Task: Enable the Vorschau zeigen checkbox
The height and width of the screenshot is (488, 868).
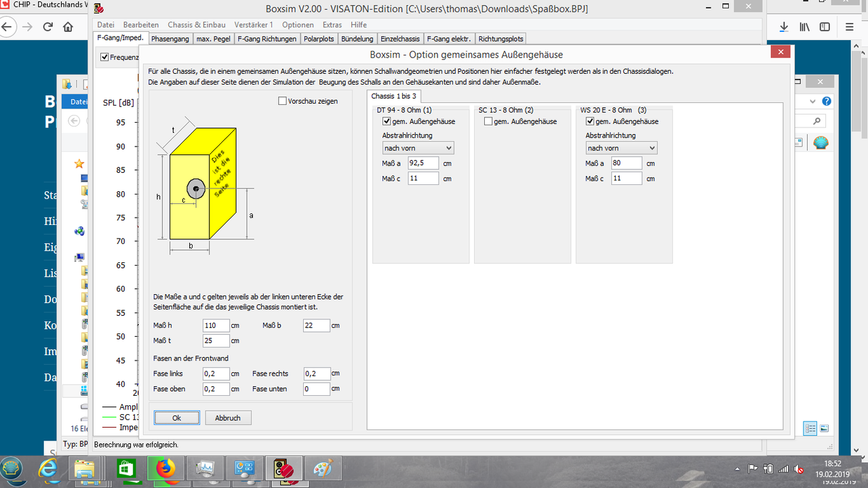Action: tap(283, 101)
